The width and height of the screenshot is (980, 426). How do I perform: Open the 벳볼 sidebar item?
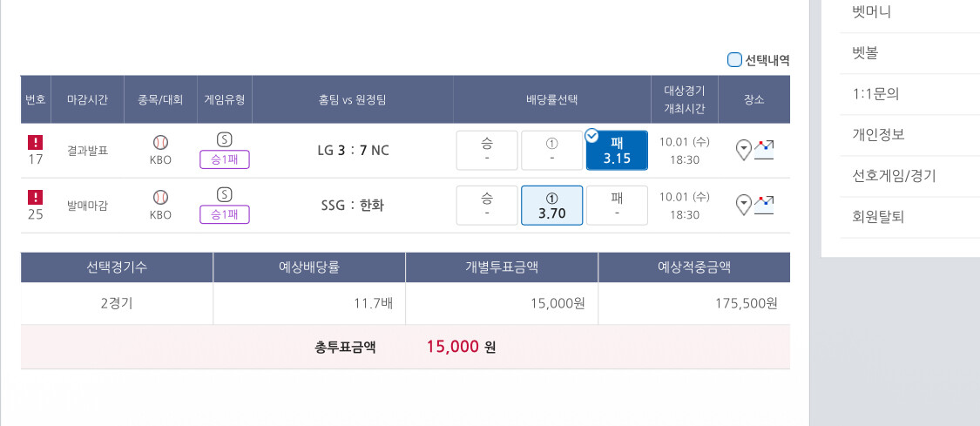coord(865,53)
